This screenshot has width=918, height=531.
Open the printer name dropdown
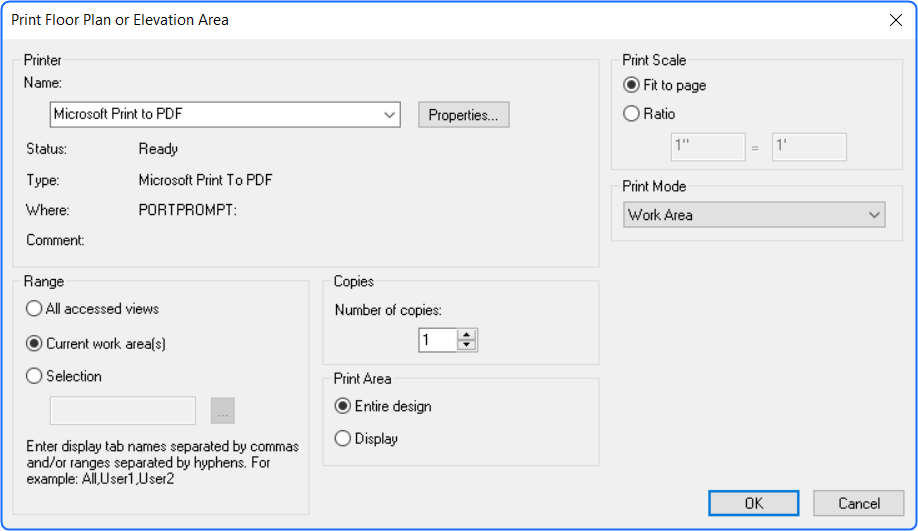pos(390,115)
